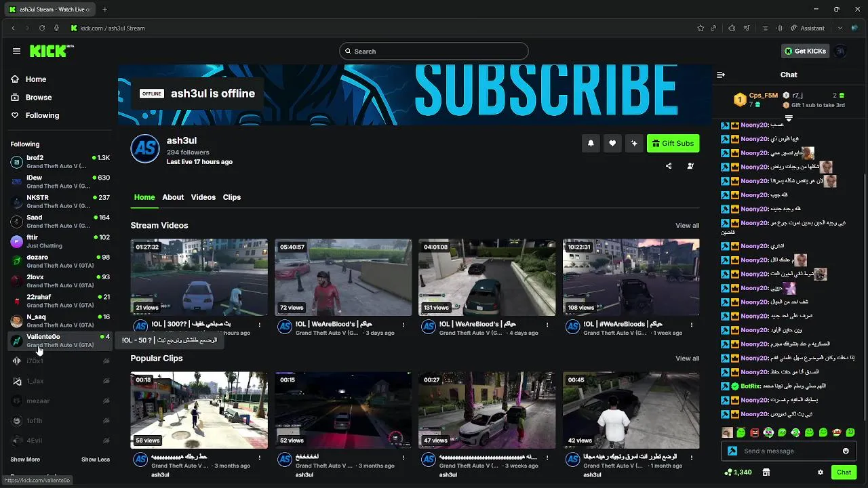Open browser Assistant button

click(808, 28)
